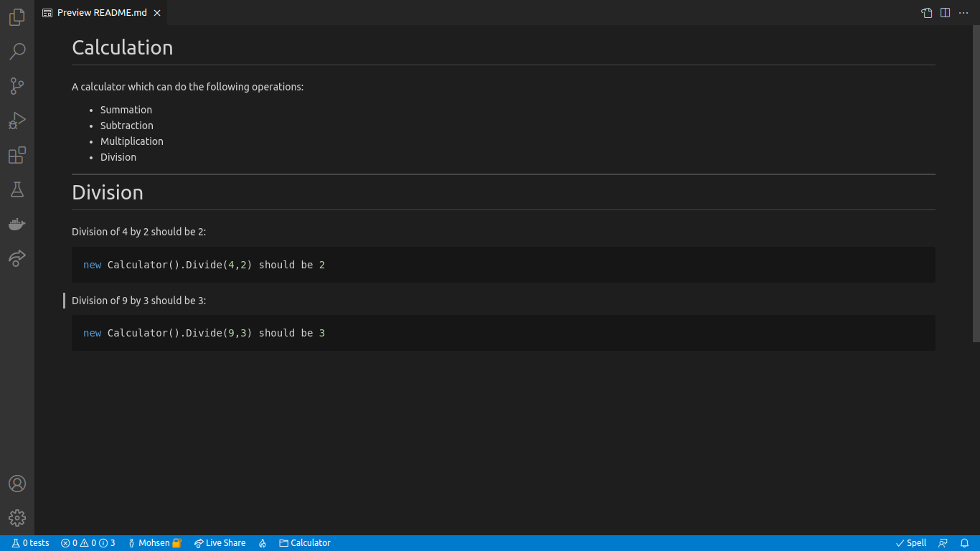980x551 pixels.
Task: Click the Show Source icon in editor toolbar
Action: pyautogui.click(x=927, y=13)
